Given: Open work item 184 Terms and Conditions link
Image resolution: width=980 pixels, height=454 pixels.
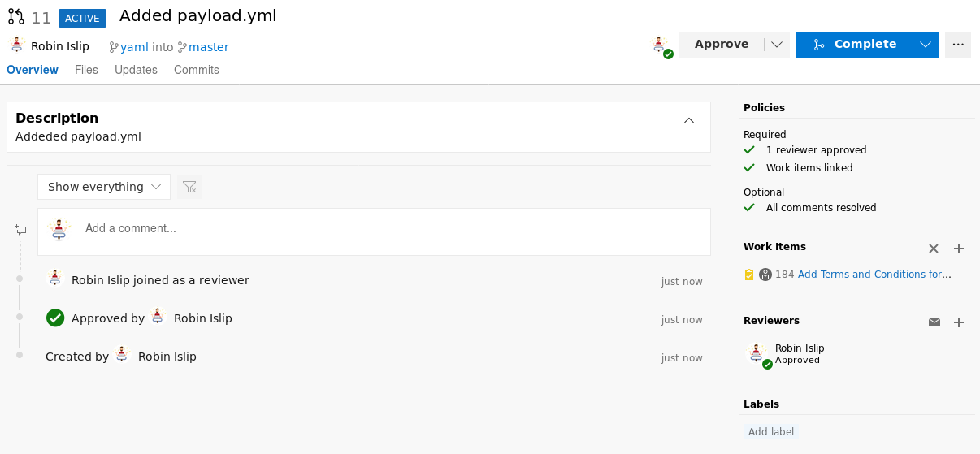Looking at the screenshot, I should pos(874,275).
